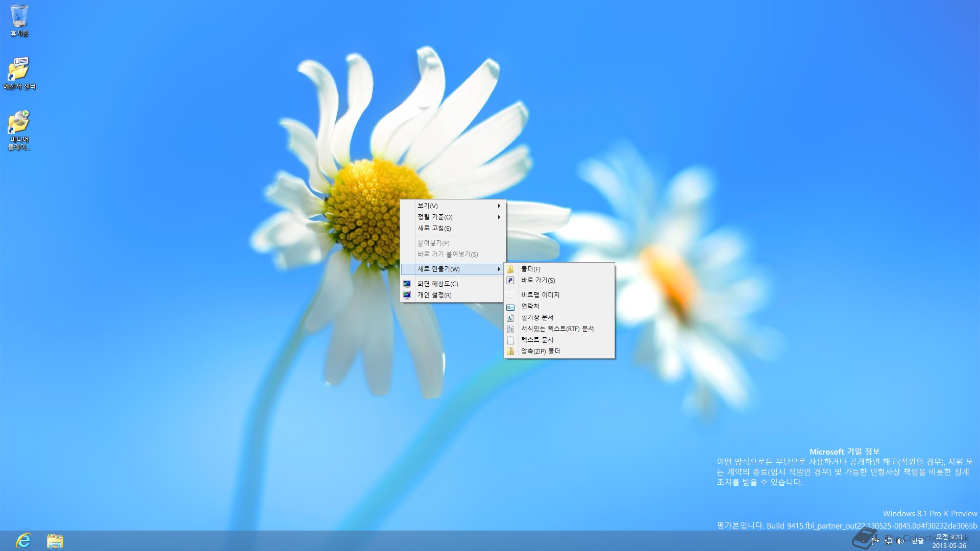Screen dimensions: 980x551
Task: Expand the 정렬 기준(O) submenu
Action: (x=453, y=217)
